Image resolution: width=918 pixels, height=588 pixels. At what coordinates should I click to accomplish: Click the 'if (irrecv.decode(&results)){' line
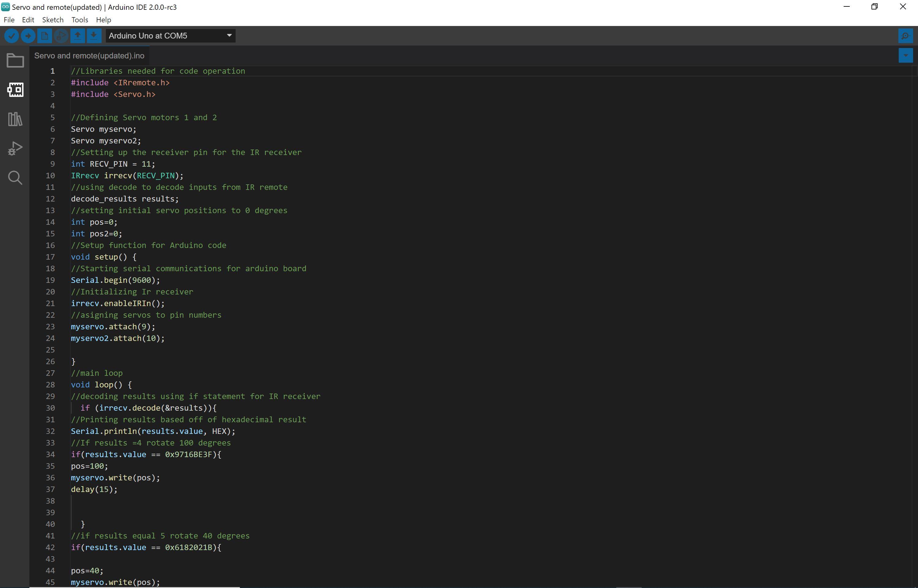coord(149,408)
